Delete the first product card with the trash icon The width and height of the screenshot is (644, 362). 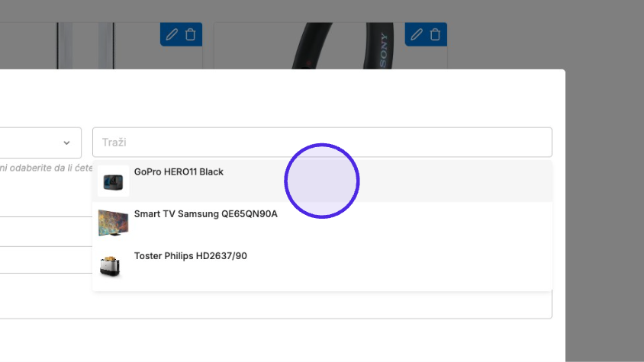click(190, 34)
